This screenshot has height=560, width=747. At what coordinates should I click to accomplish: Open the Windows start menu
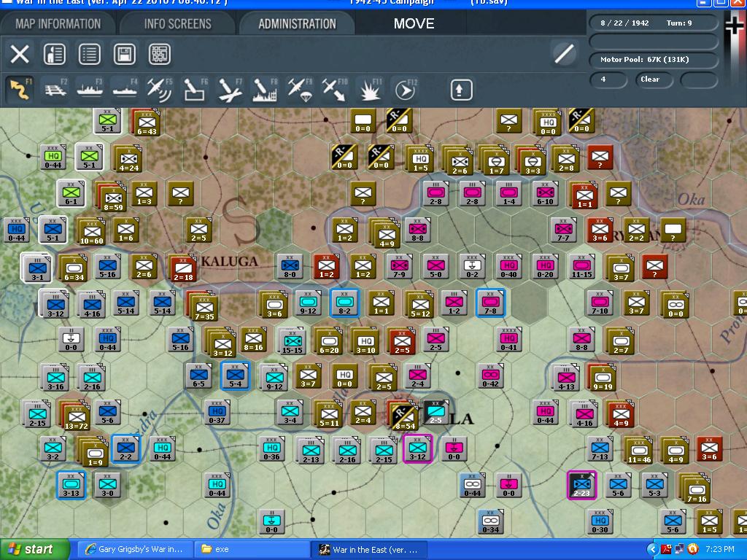tap(35, 549)
